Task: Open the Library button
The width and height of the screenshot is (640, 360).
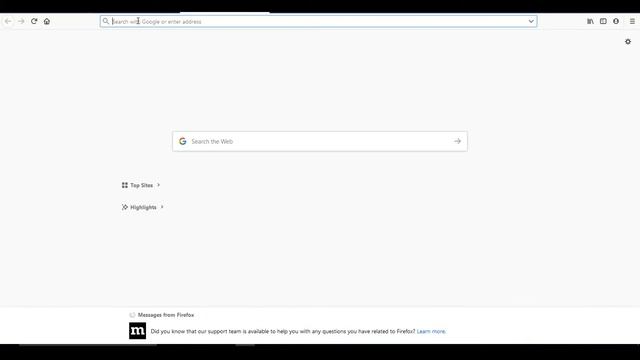Action: click(x=590, y=21)
